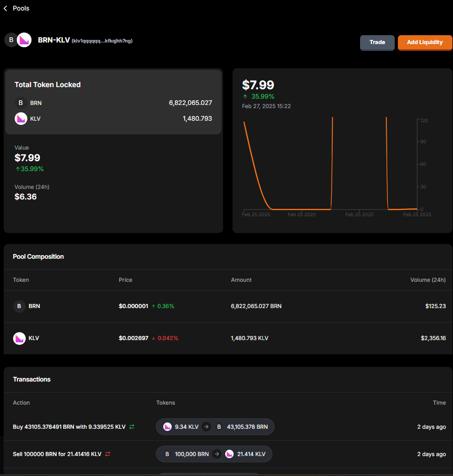Click green swap icon on Buy transaction
Viewport: 453px width, 476px height.
coord(132,427)
